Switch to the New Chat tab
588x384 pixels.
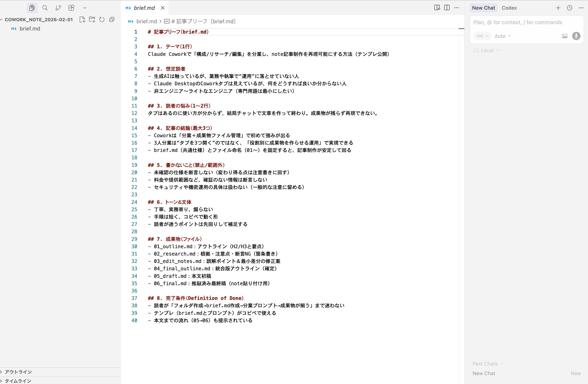[483, 8]
